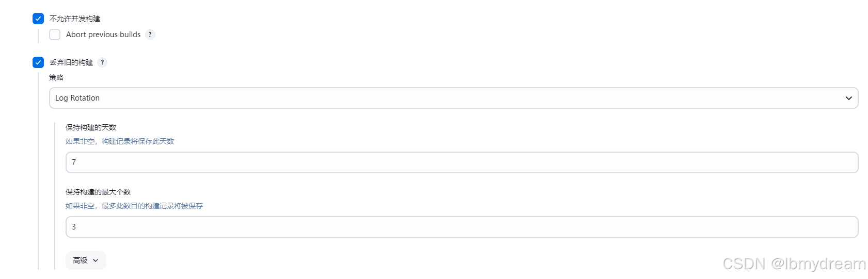Image resolution: width=868 pixels, height=279 pixels.
Task: Click the Abort previous builds label text
Action: pyautogui.click(x=103, y=35)
